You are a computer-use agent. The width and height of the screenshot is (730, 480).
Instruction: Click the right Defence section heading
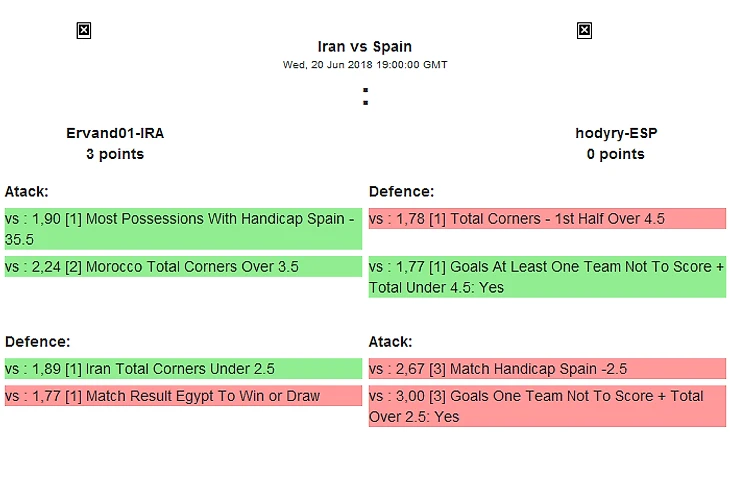pyautogui.click(x=401, y=191)
